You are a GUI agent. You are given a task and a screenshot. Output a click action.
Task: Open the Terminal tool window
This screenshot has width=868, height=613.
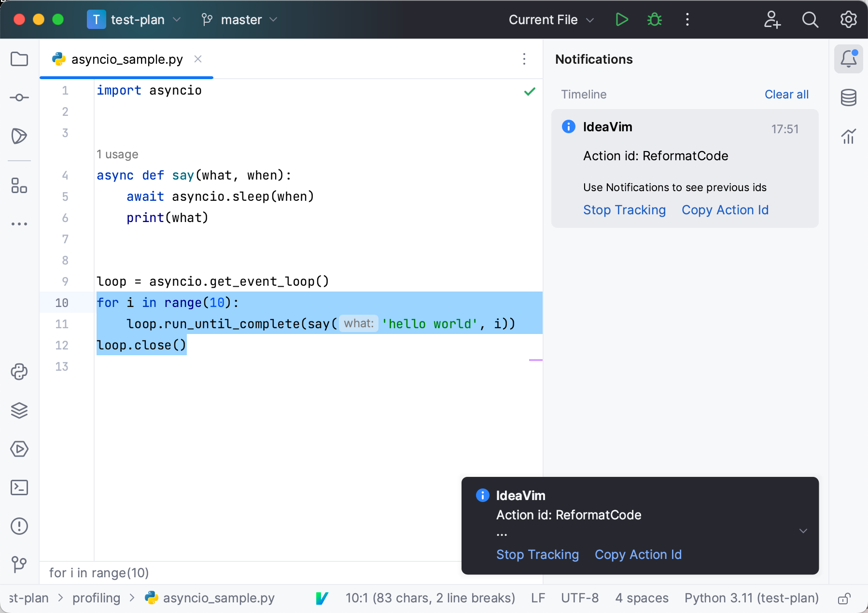click(x=19, y=488)
